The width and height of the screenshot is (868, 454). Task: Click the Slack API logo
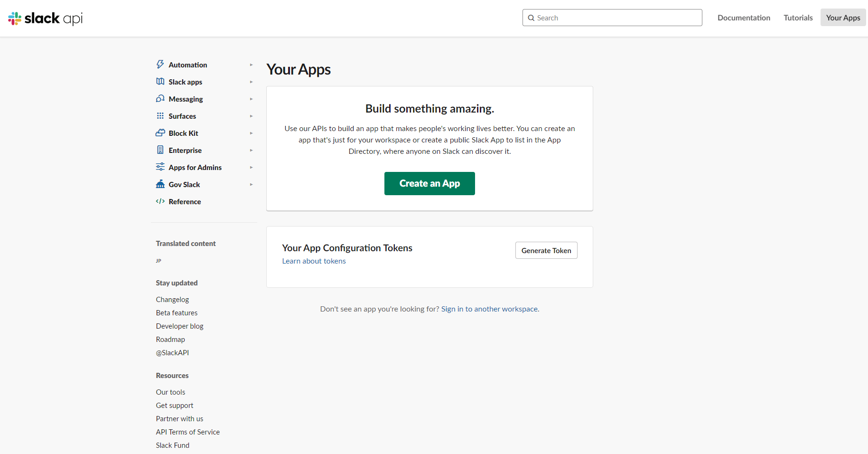pyautogui.click(x=46, y=18)
